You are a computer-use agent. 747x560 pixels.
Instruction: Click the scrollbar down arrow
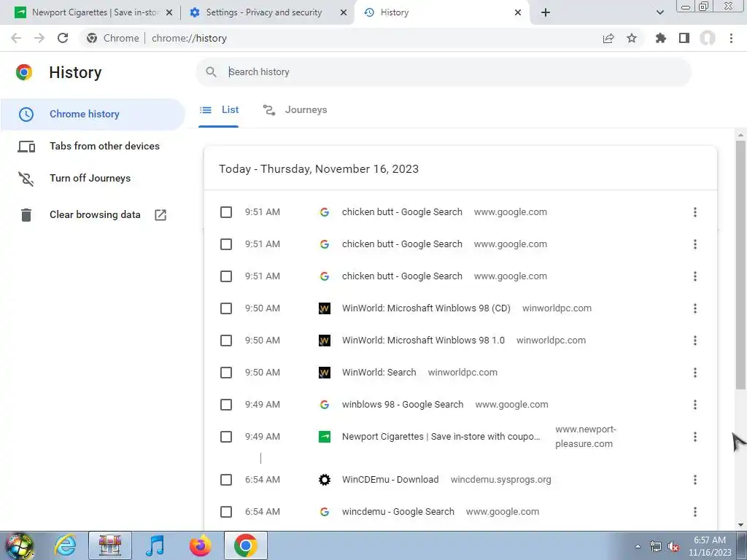click(x=740, y=525)
